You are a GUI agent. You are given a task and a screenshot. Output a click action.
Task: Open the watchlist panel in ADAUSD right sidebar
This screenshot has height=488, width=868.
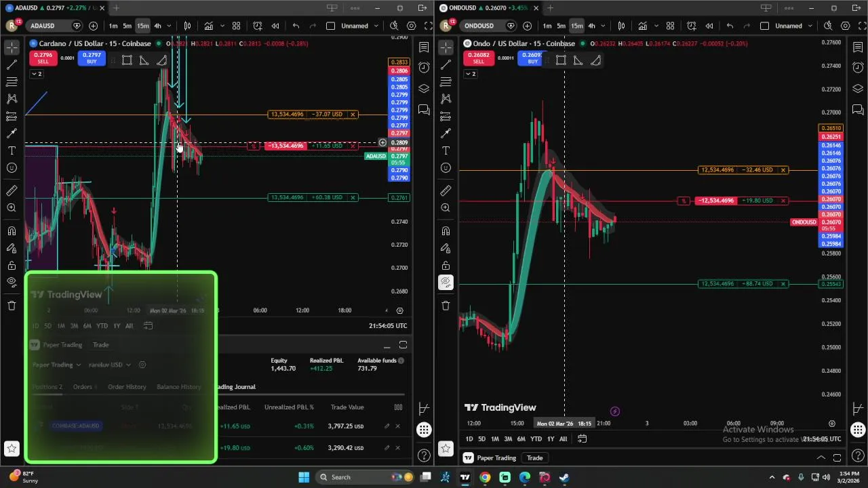click(424, 47)
